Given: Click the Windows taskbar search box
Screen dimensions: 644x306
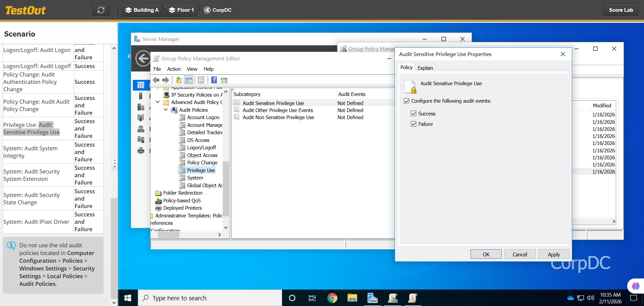Looking at the screenshot, I should [210, 298].
